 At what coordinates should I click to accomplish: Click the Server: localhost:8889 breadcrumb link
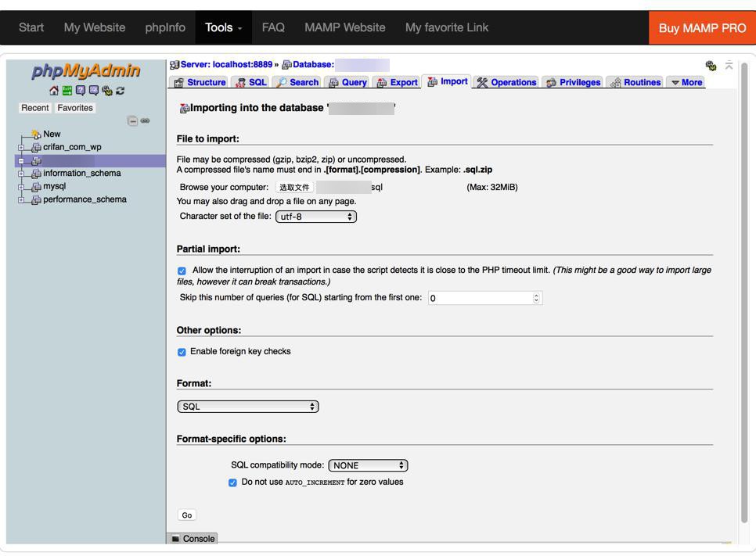226,65
